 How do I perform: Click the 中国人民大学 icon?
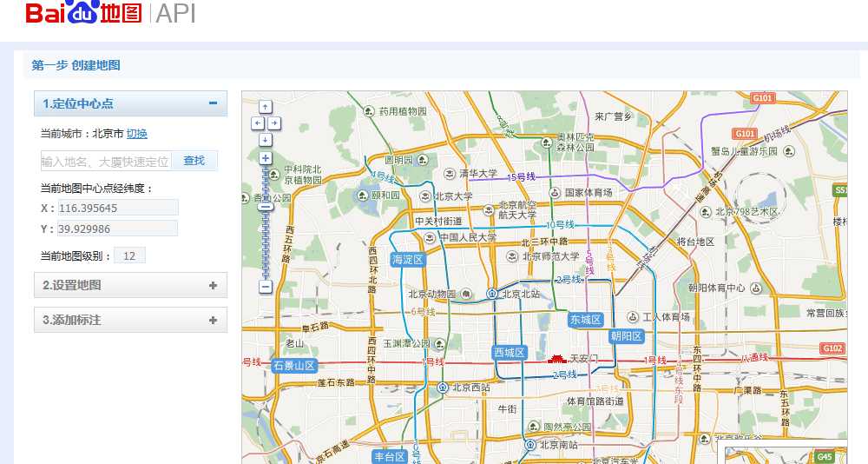[430, 238]
